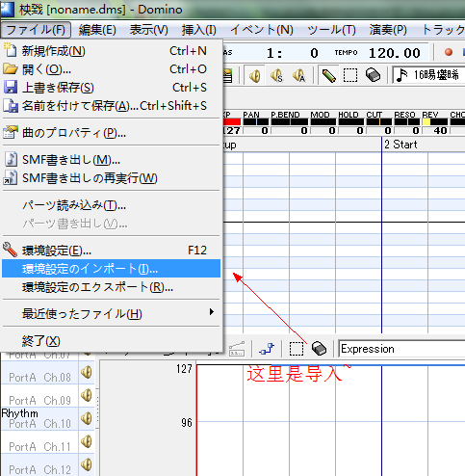The width and height of the screenshot is (465, 476).
Task: Click the P.BEND level meter bar
Action: coord(290,121)
